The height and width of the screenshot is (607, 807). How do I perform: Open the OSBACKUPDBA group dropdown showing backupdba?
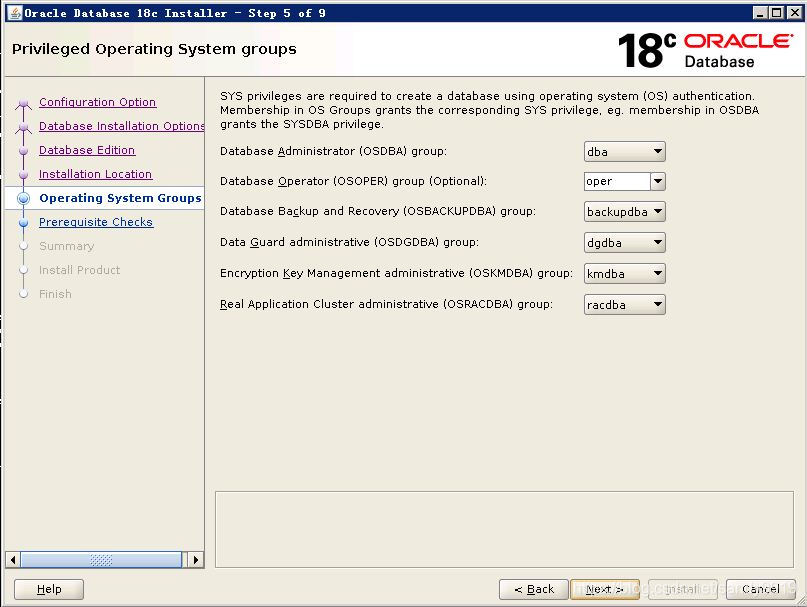coord(624,212)
